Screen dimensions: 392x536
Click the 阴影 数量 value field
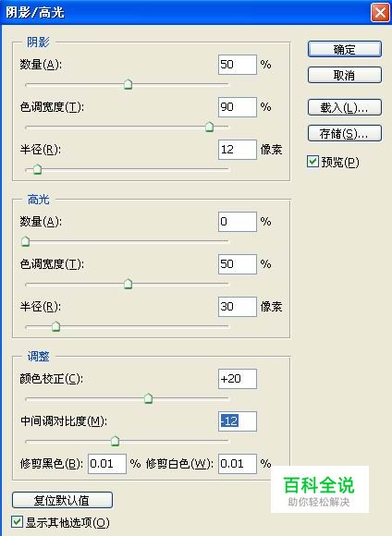click(x=238, y=65)
